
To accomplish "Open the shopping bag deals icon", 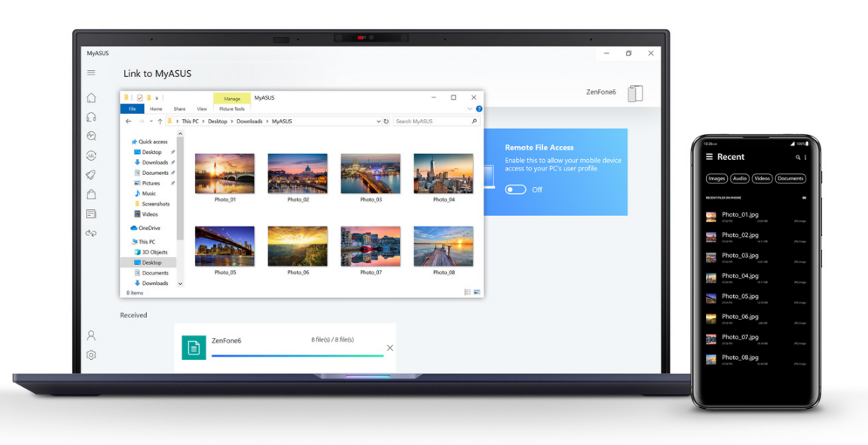I will 91,194.
